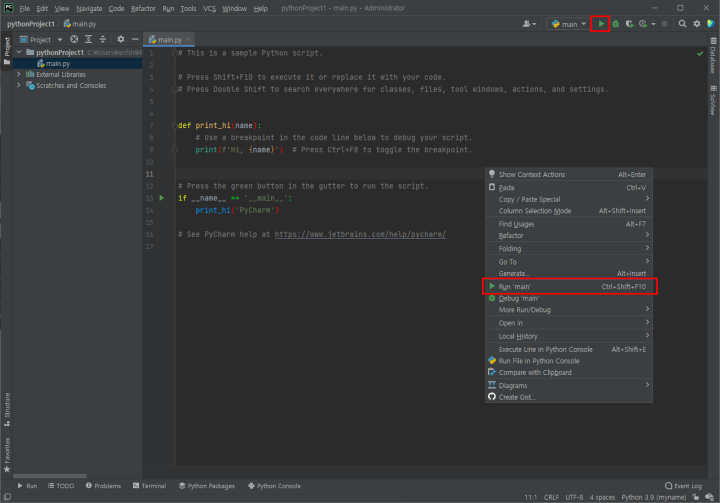Open Event Log from status bar
Image resolution: width=720 pixels, height=503 pixels.
tap(683, 486)
